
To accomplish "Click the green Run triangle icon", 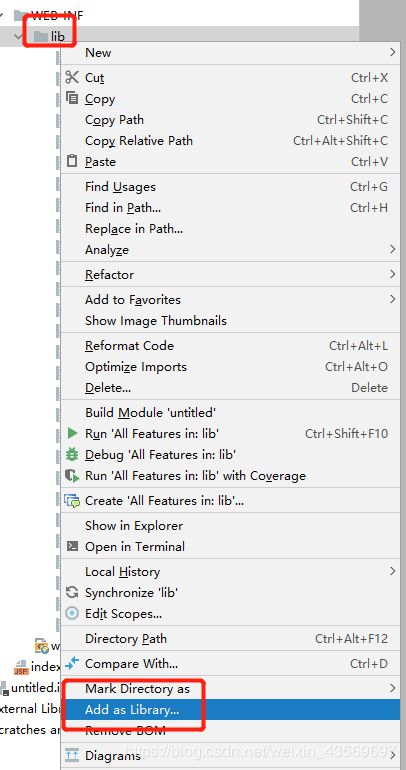I will pyautogui.click(x=72, y=433).
